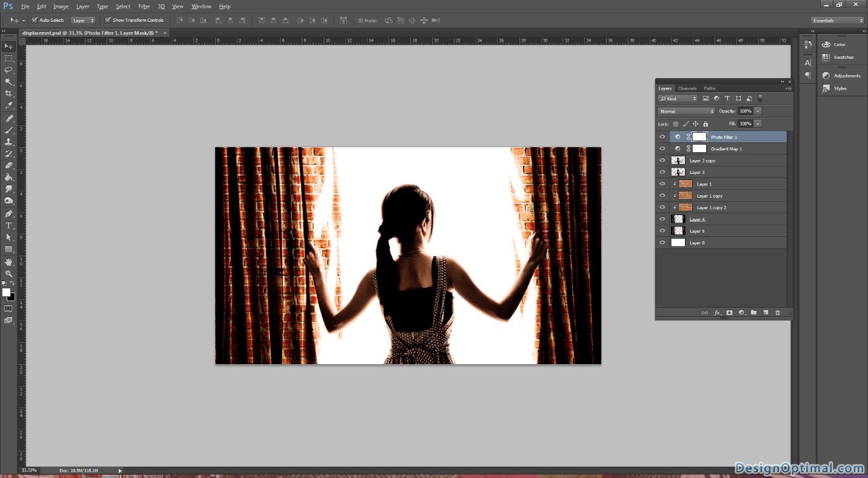Switch to the Channels tab
Screen dimensions: 868x478
687,88
